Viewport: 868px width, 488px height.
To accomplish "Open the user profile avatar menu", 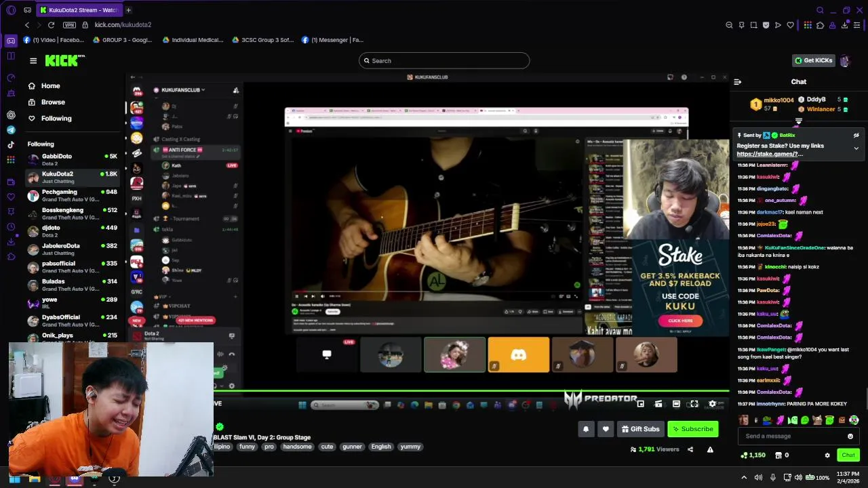I will (x=845, y=61).
